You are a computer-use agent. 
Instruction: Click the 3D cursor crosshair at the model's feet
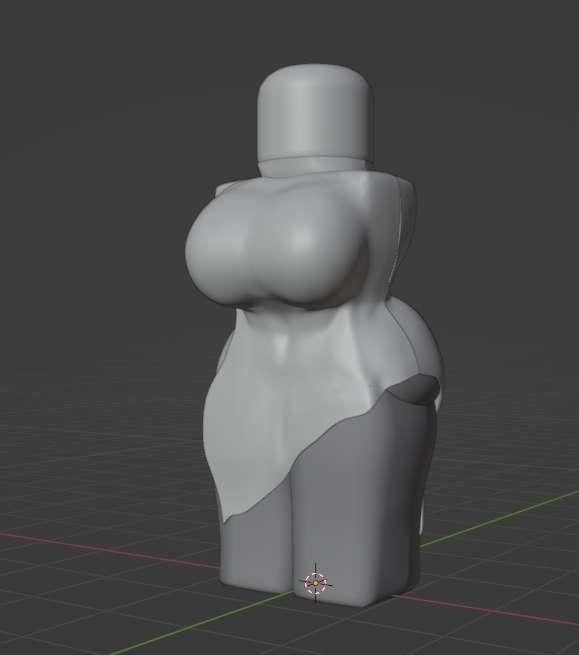pyautogui.click(x=315, y=582)
